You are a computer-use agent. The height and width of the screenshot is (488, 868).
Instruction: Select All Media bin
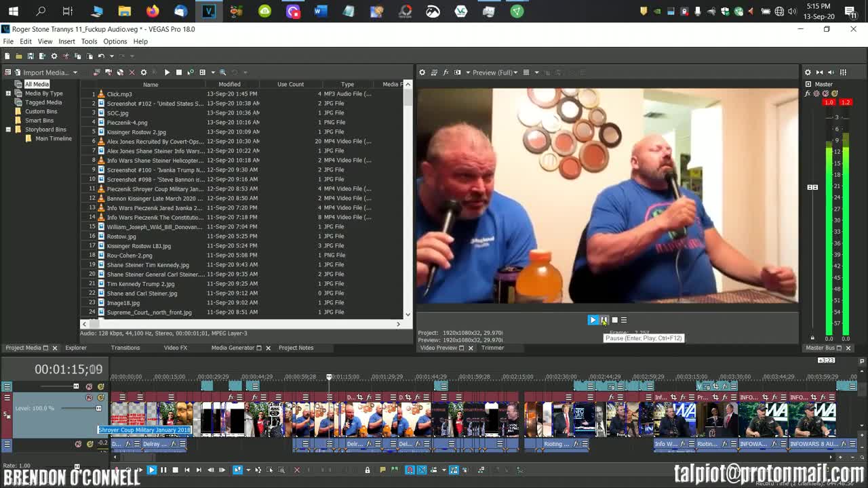point(37,84)
